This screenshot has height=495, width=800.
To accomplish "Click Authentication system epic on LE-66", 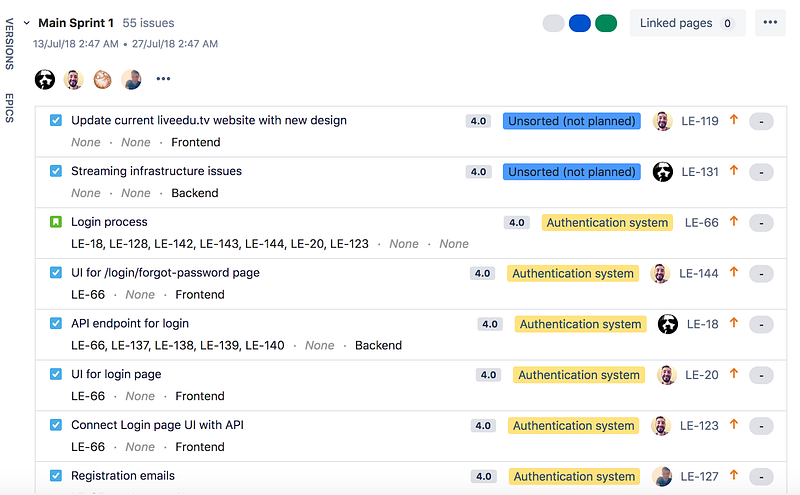I will coord(607,222).
